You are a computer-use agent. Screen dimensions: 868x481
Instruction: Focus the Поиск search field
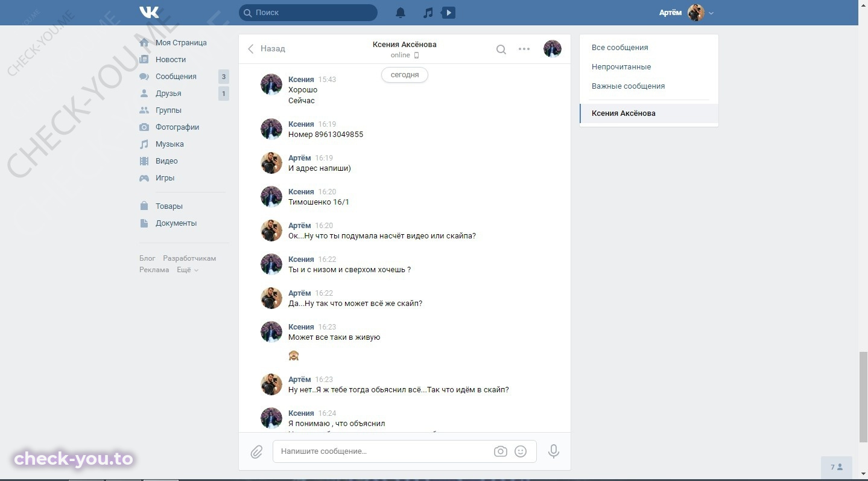pos(308,13)
